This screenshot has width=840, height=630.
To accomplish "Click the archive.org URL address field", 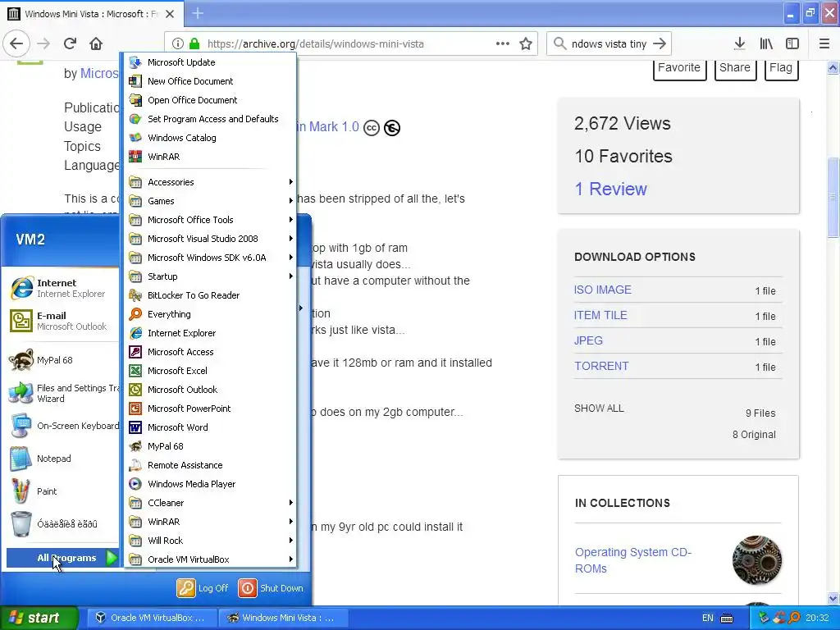I will 349,44.
